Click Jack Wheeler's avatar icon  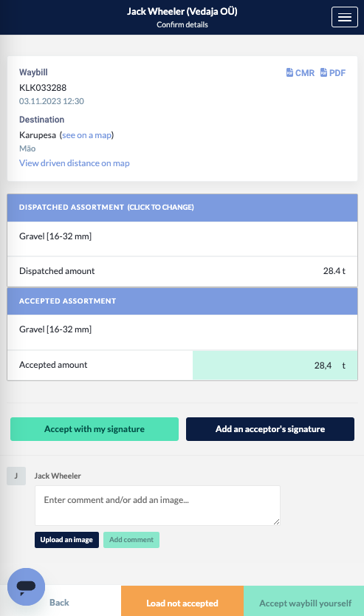pos(16,476)
